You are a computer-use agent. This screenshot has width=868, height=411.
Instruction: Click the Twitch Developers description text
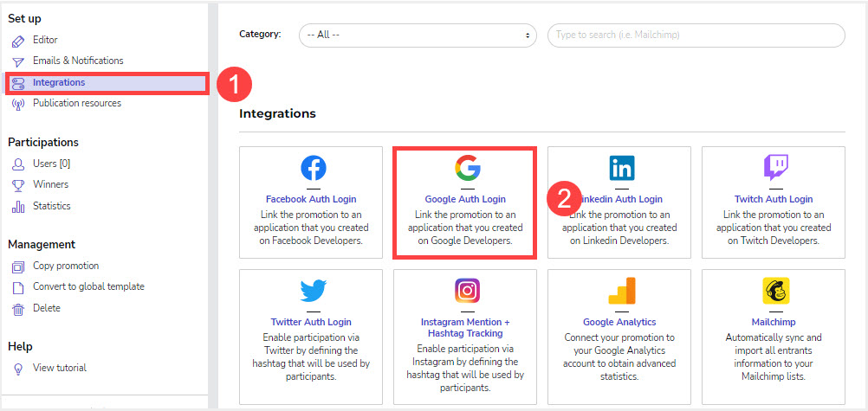pyautogui.click(x=774, y=228)
